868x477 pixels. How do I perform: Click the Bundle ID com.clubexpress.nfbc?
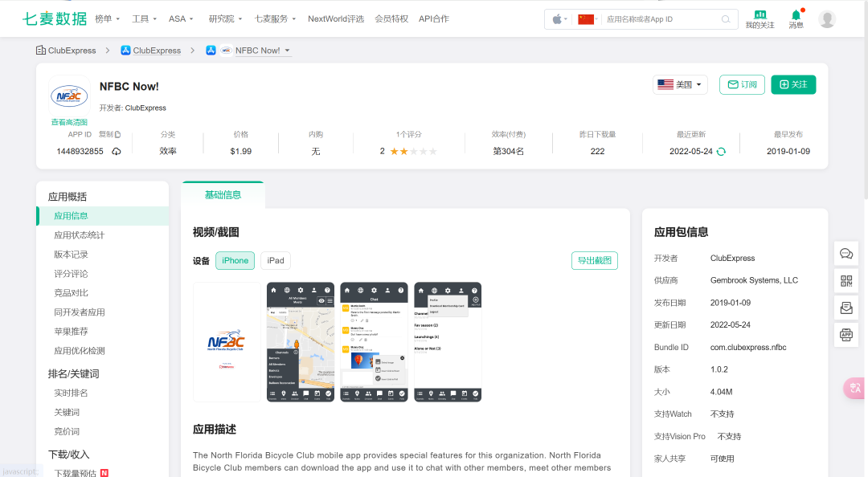point(748,348)
